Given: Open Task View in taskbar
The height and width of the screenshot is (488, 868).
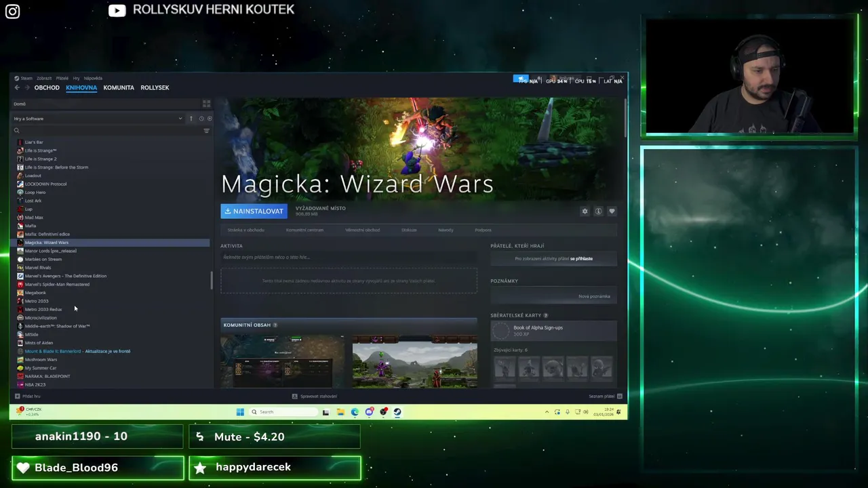Looking at the screenshot, I should coord(325,411).
